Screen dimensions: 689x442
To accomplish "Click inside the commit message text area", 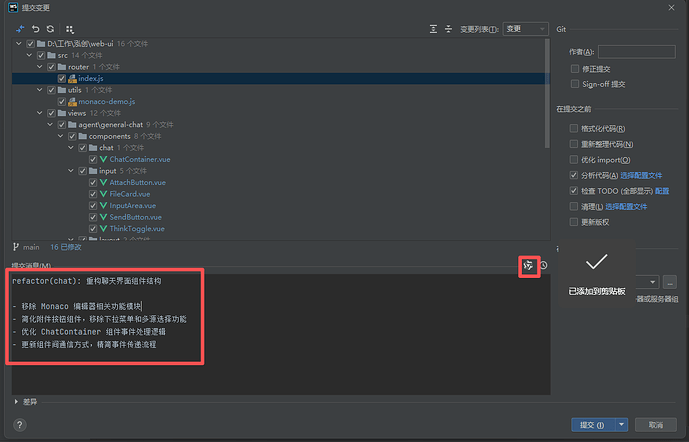I will pyautogui.click(x=281, y=334).
